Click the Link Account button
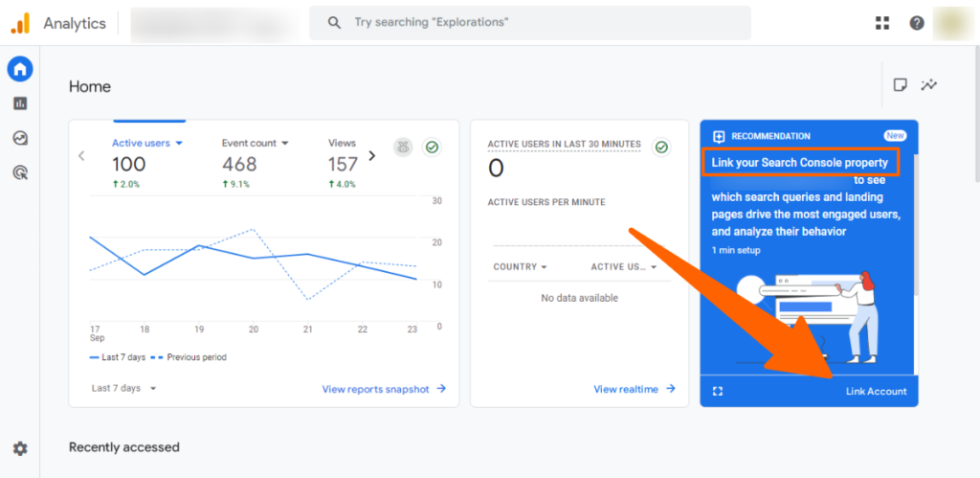This screenshot has height=478, width=980. pos(876,391)
